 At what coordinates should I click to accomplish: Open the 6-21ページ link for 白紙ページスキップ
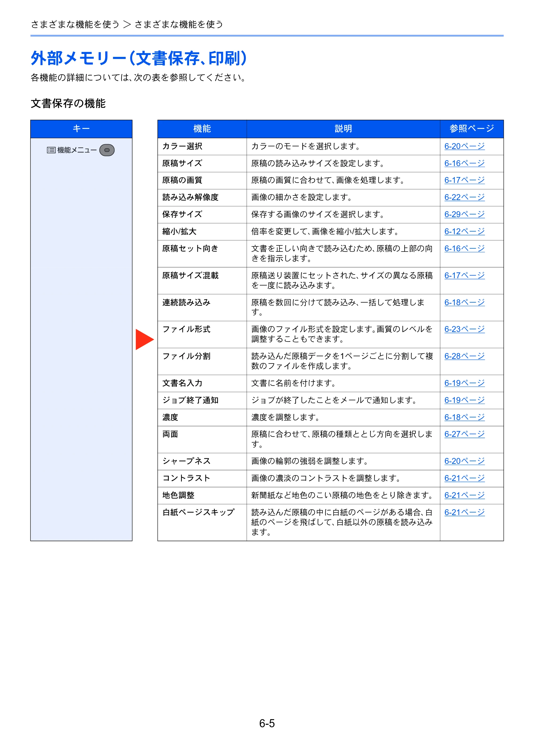(x=464, y=513)
